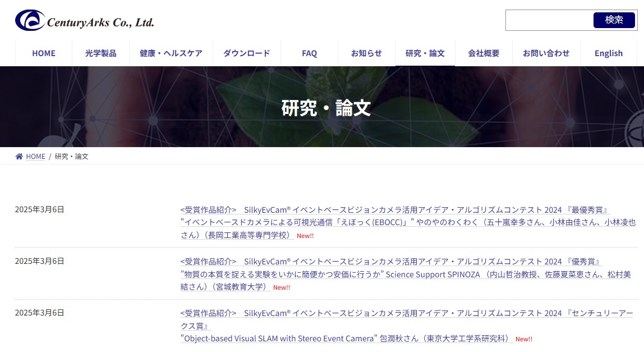Viewport: 644px width, 352px height.
Task: Click the 研究・論文 breadcrumb text
Action: click(x=71, y=156)
